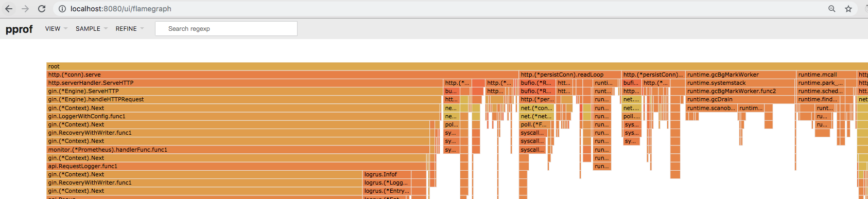Select the runtime.sched... frame
Screen dimensions: 868x199
[821, 91]
